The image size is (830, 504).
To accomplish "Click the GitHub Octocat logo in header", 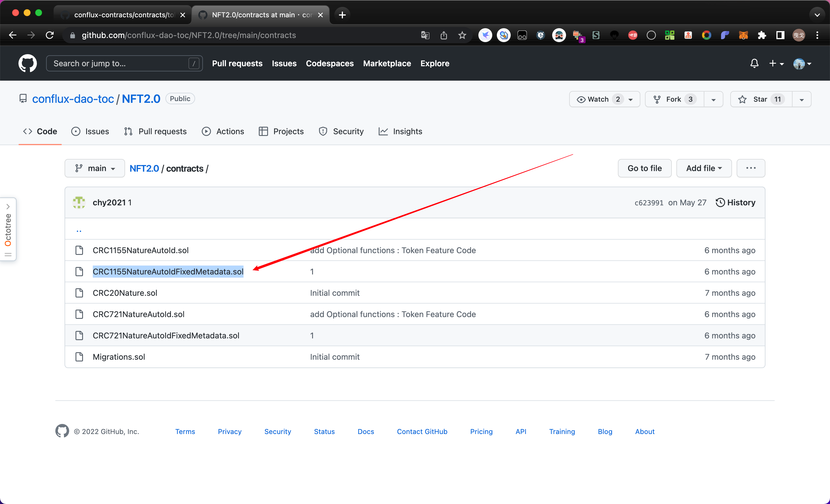I will 27,63.
